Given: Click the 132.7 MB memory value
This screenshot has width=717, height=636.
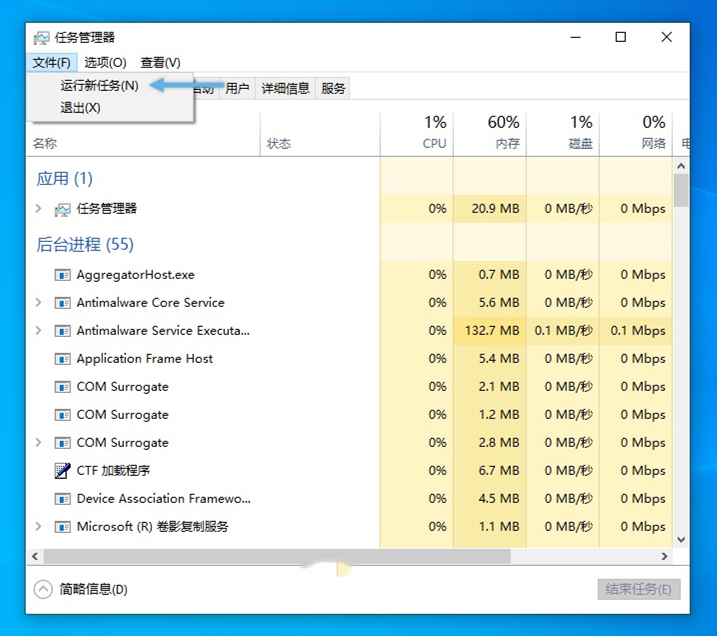Looking at the screenshot, I should [x=492, y=331].
